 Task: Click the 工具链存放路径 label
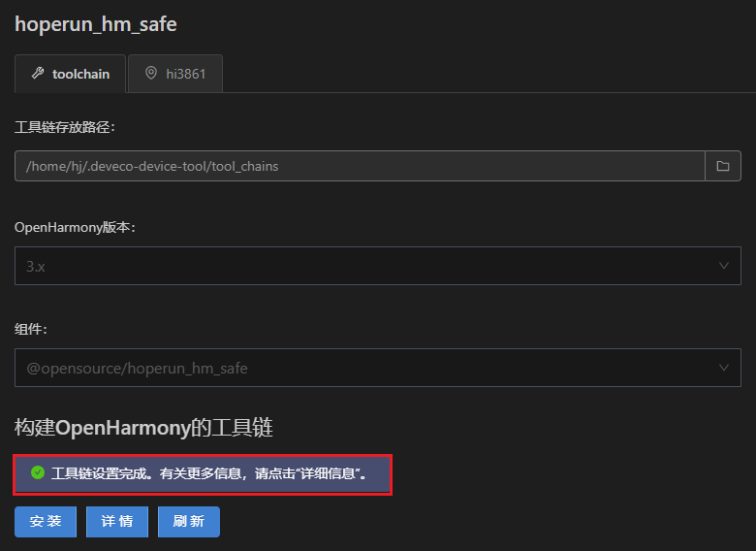coord(65,127)
